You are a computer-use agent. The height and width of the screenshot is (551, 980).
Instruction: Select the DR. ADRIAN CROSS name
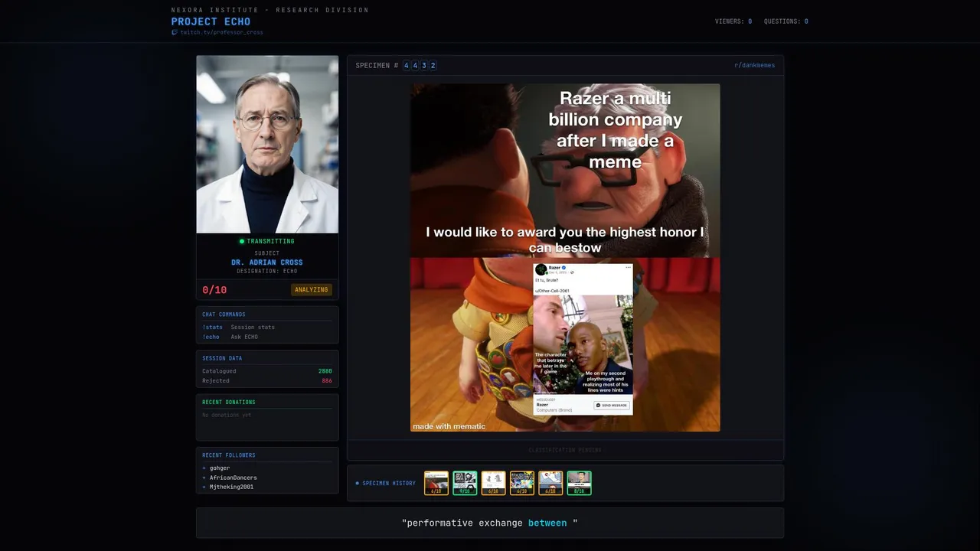point(267,262)
